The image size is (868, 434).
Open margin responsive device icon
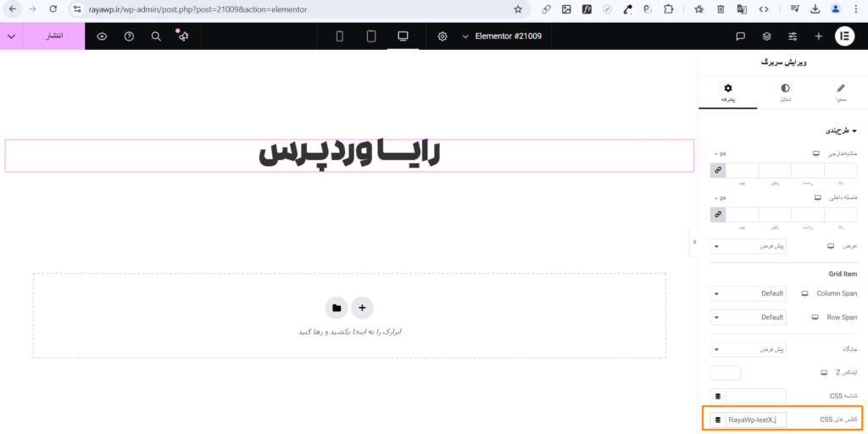coord(816,153)
